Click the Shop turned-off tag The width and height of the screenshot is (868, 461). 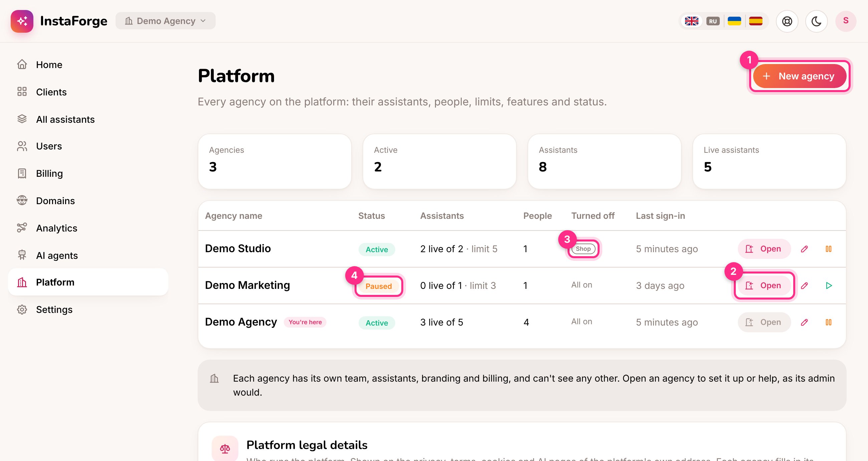pyautogui.click(x=583, y=249)
